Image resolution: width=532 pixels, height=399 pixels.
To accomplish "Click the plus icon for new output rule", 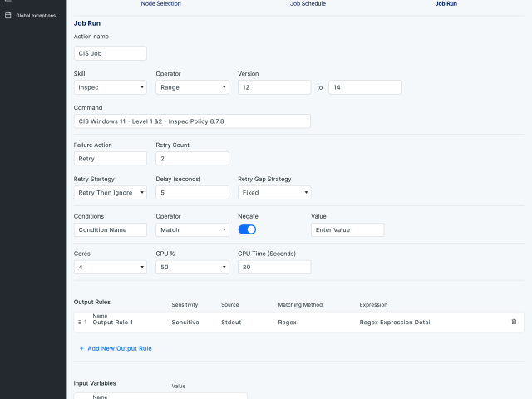I will (x=81, y=348).
